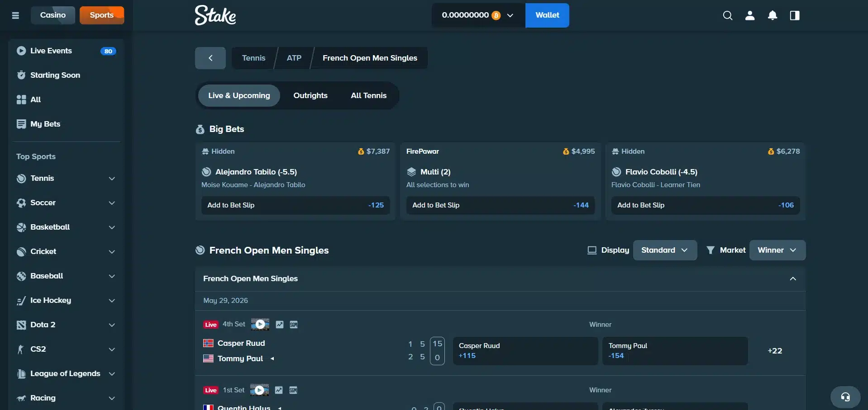Click the French Open Men Singles breadcrumb
The image size is (868, 410).
370,58
